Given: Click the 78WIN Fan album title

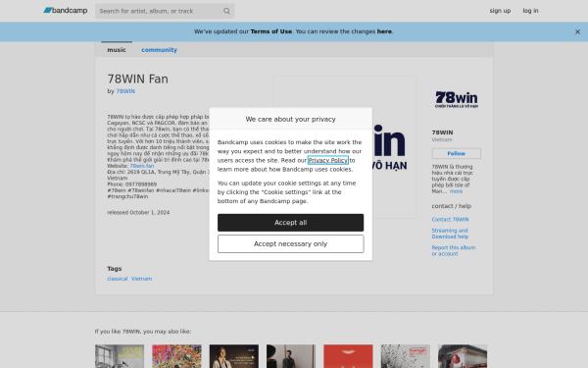Looking at the screenshot, I should click(137, 79).
